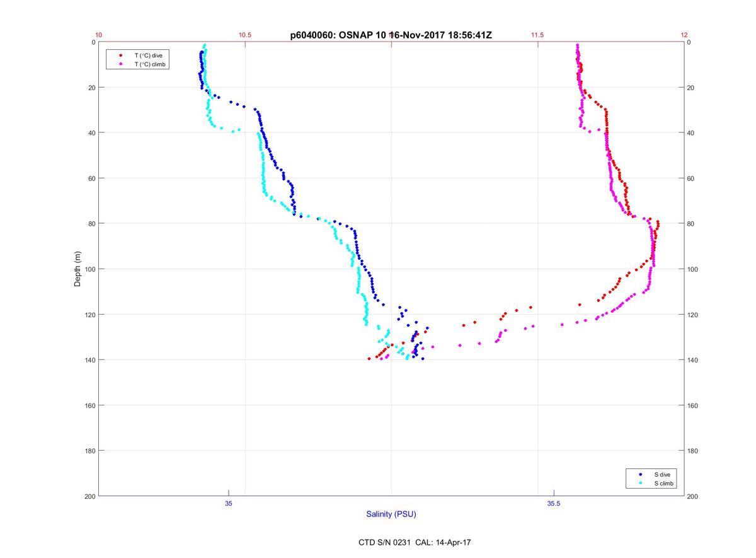The height and width of the screenshot is (558, 756).
Task: Click the CTD S/N 0231 CAL footer text
Action: [x=413, y=542]
